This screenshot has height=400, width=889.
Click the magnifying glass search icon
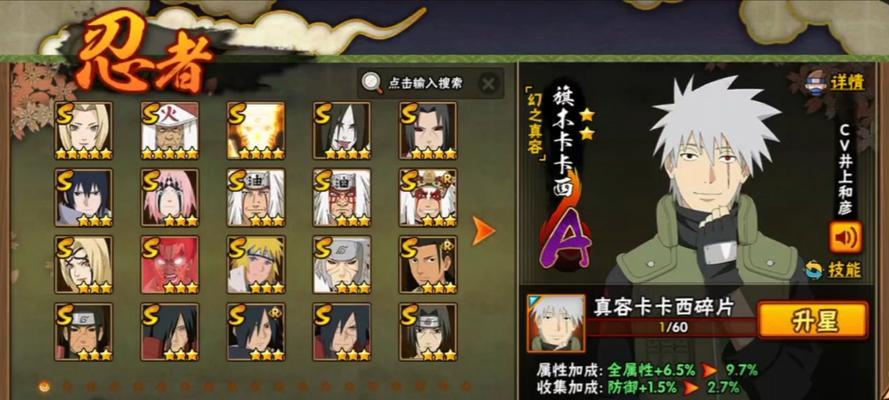(x=372, y=84)
